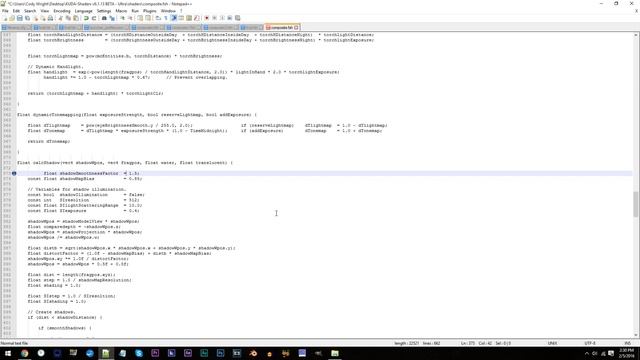Click the Stop Recording macro icon
Screen dimensions: 640x360
215,18
